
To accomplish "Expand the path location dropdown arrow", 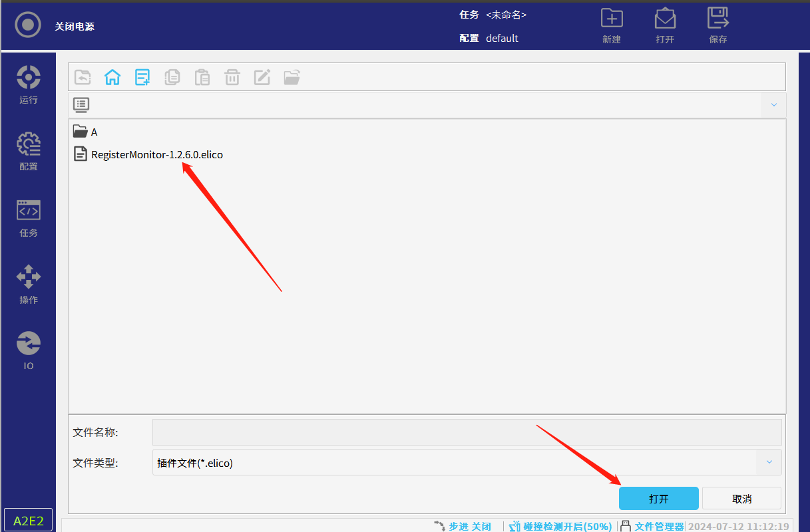I will (x=773, y=105).
